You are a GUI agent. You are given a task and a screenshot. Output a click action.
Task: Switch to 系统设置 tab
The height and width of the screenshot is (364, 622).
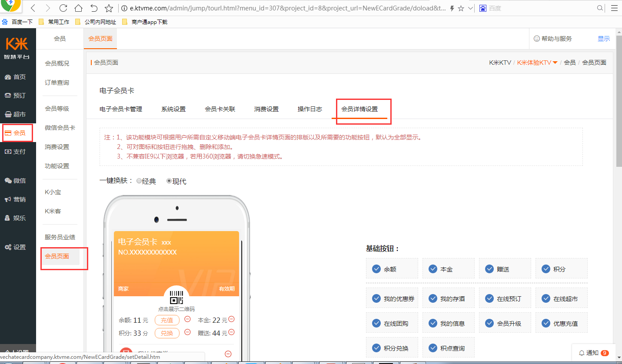[x=173, y=109]
